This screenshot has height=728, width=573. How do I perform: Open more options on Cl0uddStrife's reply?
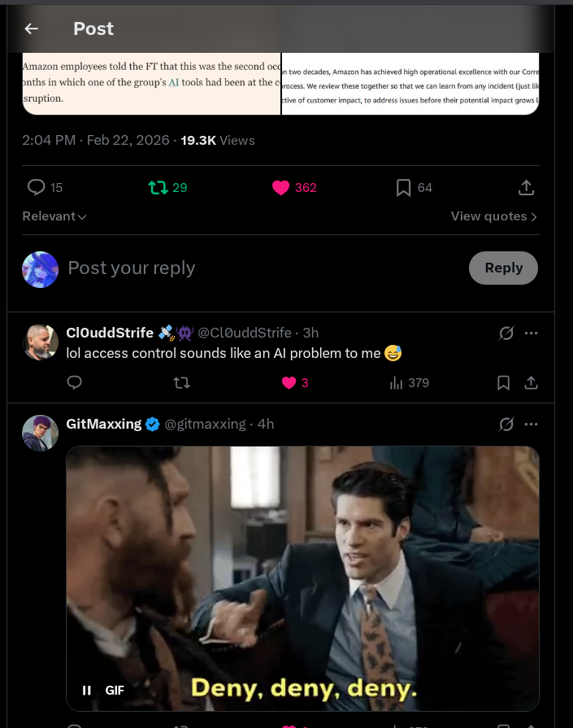click(531, 333)
